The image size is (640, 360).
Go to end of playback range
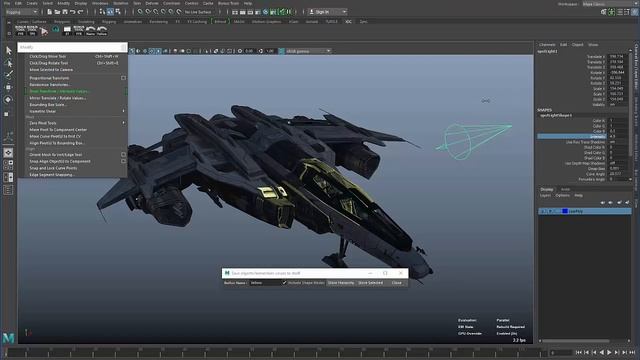[632, 352]
